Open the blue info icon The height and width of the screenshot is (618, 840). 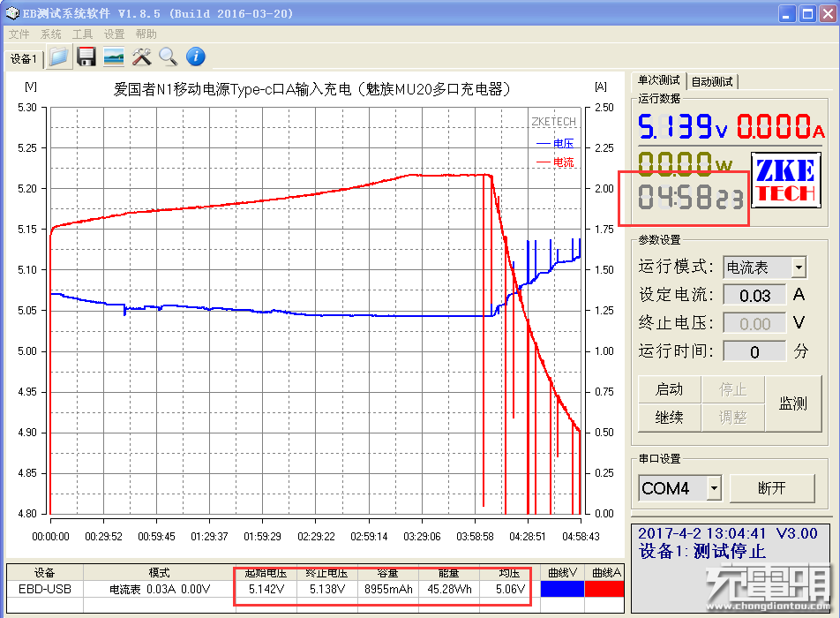196,57
